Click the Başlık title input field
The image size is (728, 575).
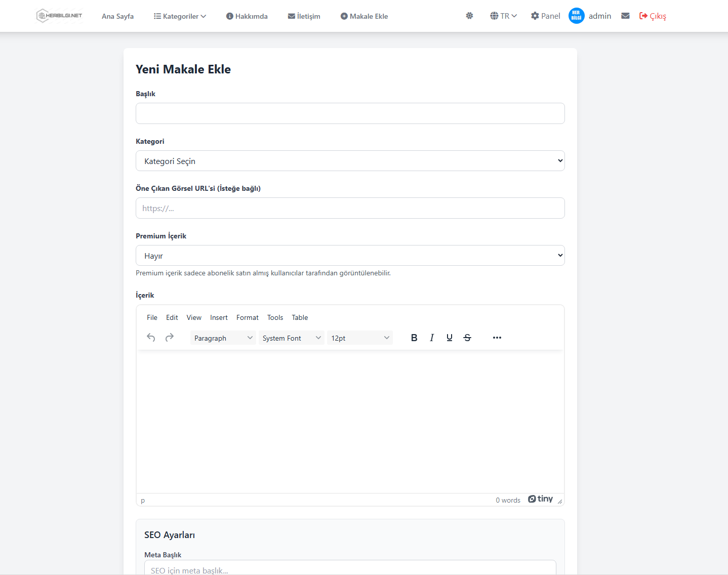[x=350, y=113]
